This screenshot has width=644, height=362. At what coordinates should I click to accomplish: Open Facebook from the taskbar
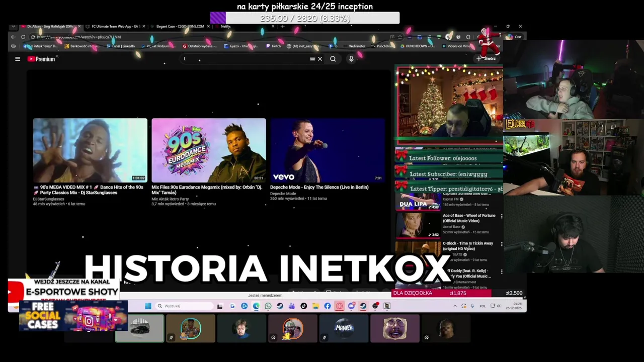click(328, 306)
